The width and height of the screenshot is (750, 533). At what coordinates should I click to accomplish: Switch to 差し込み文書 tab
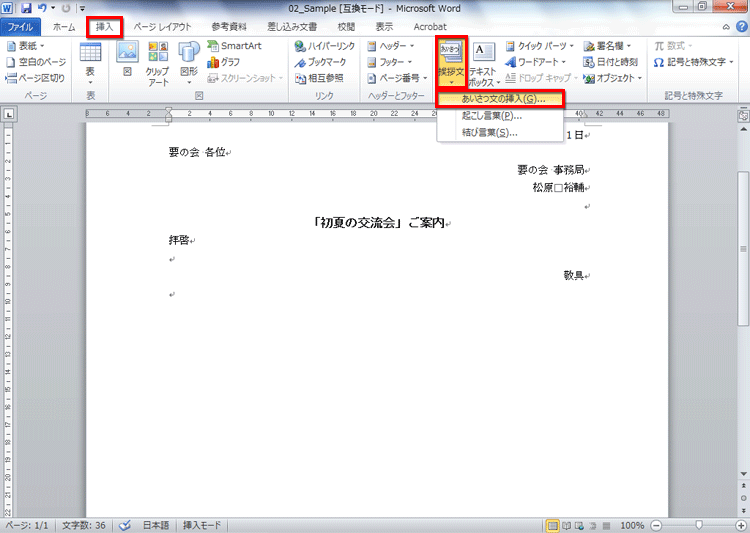(x=292, y=27)
